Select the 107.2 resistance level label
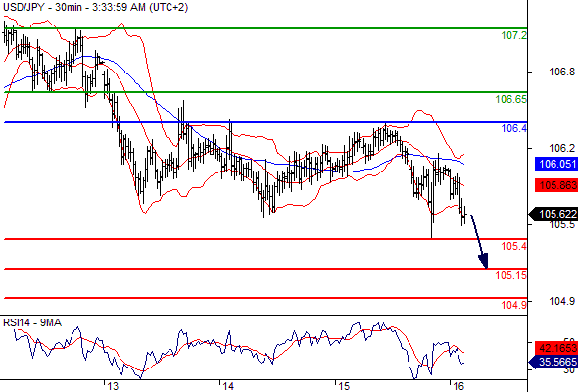This screenshot has width=578, height=392. pyautogui.click(x=514, y=36)
